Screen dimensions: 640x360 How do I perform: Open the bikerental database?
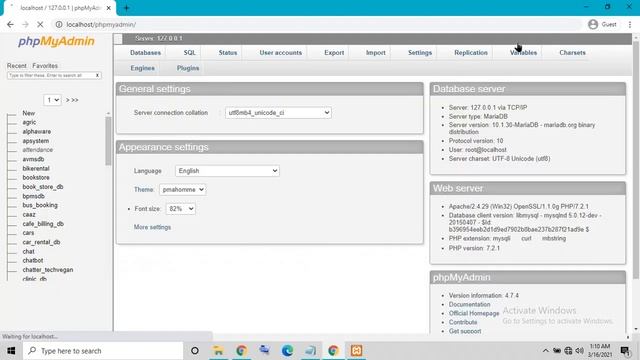[36, 169]
